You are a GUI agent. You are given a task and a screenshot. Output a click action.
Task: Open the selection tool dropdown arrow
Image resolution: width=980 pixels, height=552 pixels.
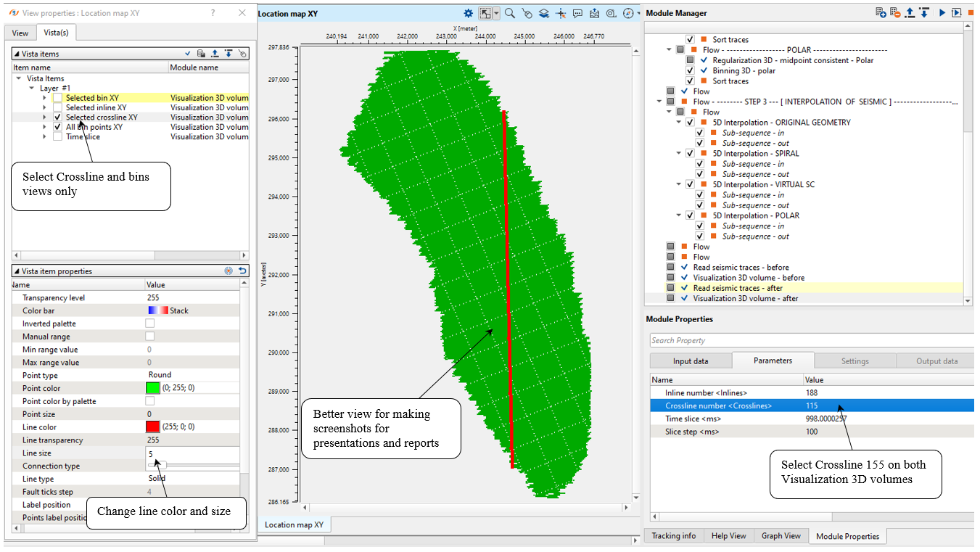pyautogui.click(x=497, y=13)
